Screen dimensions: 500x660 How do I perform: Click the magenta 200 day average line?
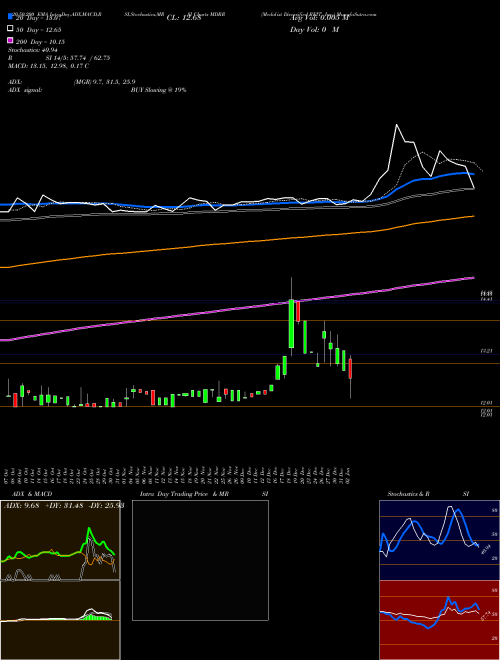point(237,310)
